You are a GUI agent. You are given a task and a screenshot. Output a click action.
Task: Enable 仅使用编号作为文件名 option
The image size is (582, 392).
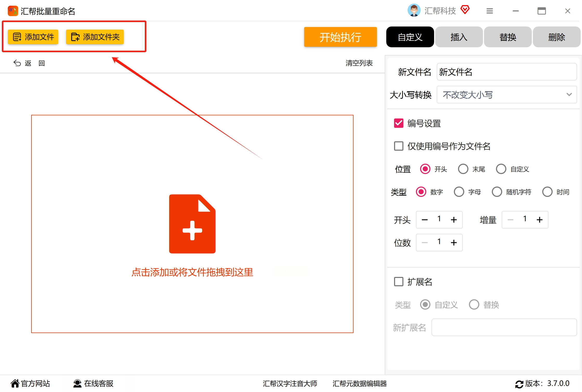click(x=398, y=146)
